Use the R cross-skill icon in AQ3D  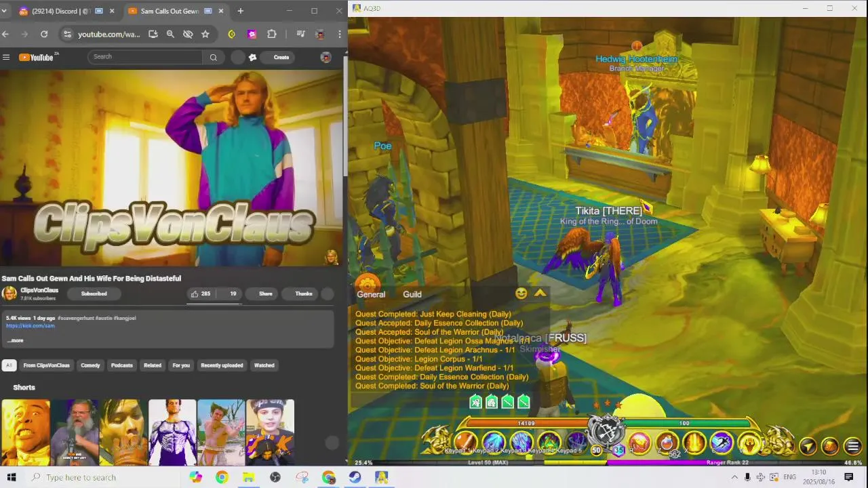pyautogui.click(x=639, y=443)
